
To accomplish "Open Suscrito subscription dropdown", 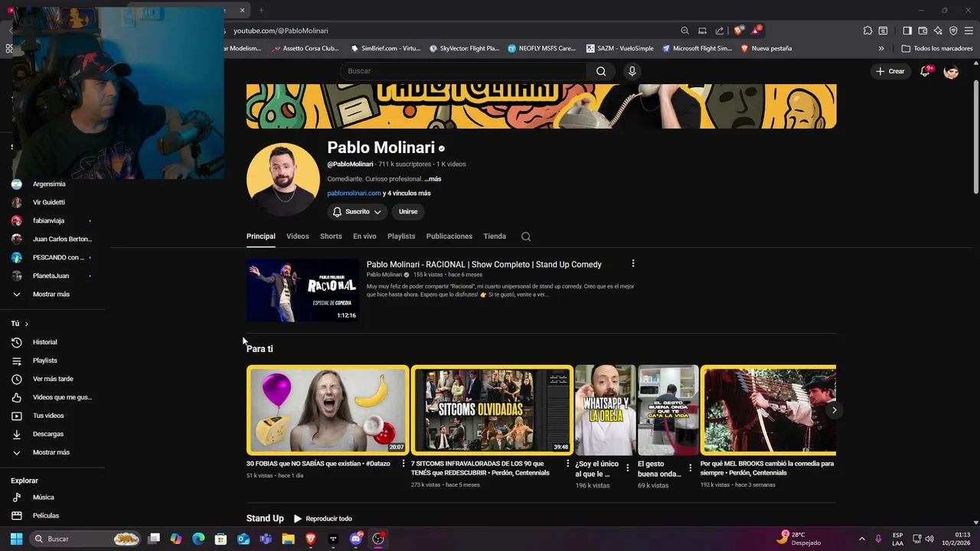I will [358, 212].
